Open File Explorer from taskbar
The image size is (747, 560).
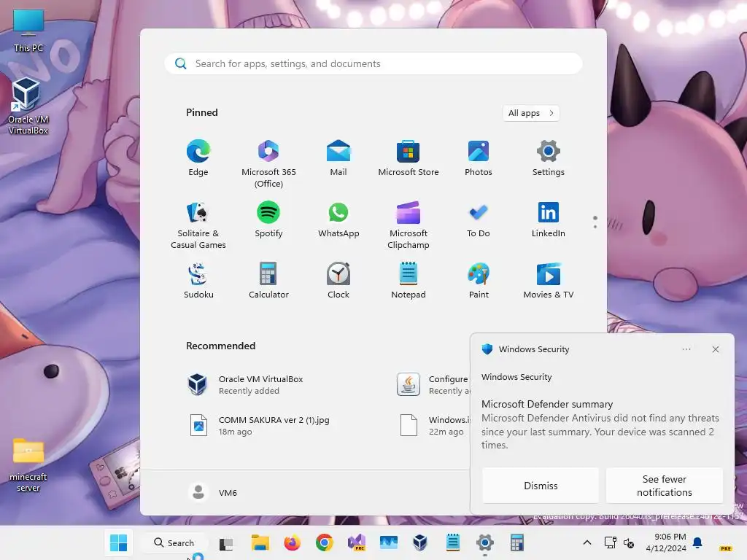pyautogui.click(x=260, y=542)
